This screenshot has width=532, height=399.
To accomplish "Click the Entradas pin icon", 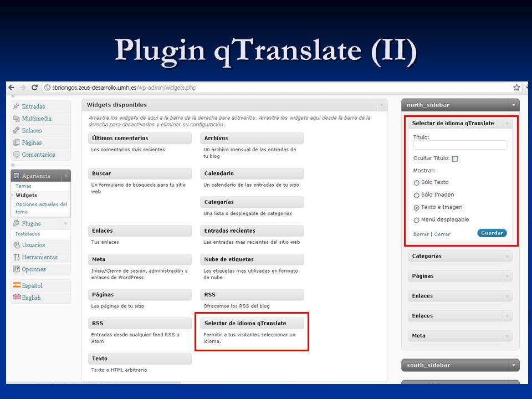I will point(16,106).
